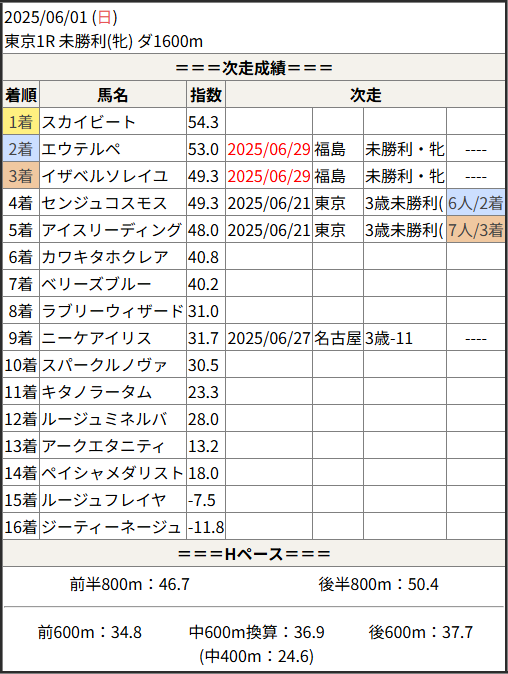The width and height of the screenshot is (508, 674).
Task: Click the Hペース section header
Action: [254, 553]
